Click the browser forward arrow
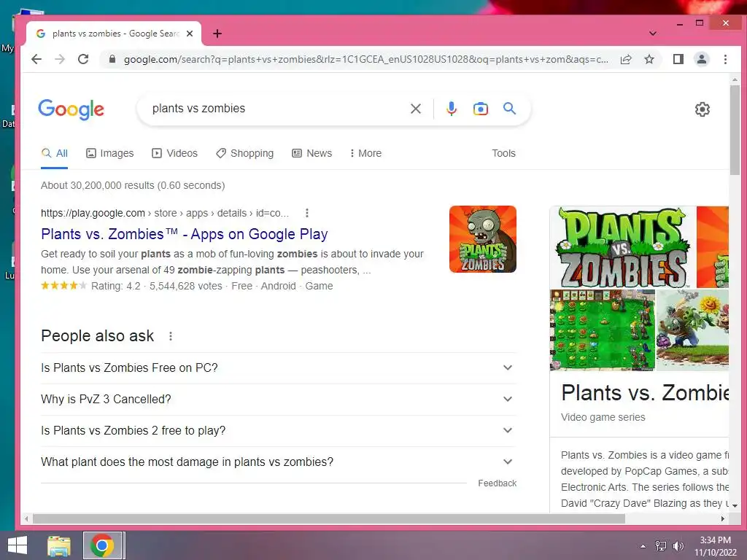Image resolution: width=747 pixels, height=560 pixels. tap(60, 59)
